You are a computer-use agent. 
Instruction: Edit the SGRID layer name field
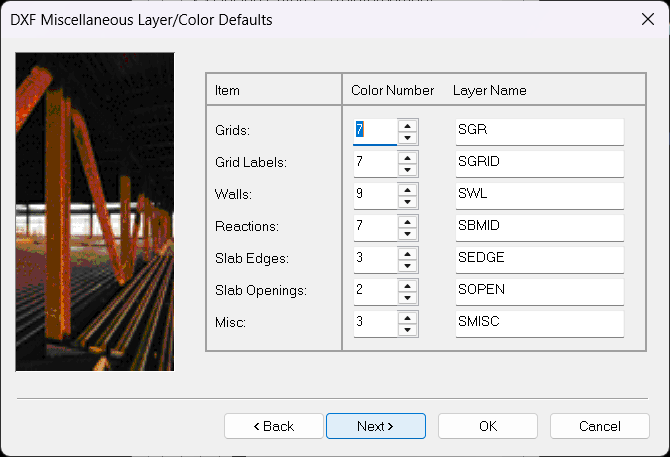539,163
